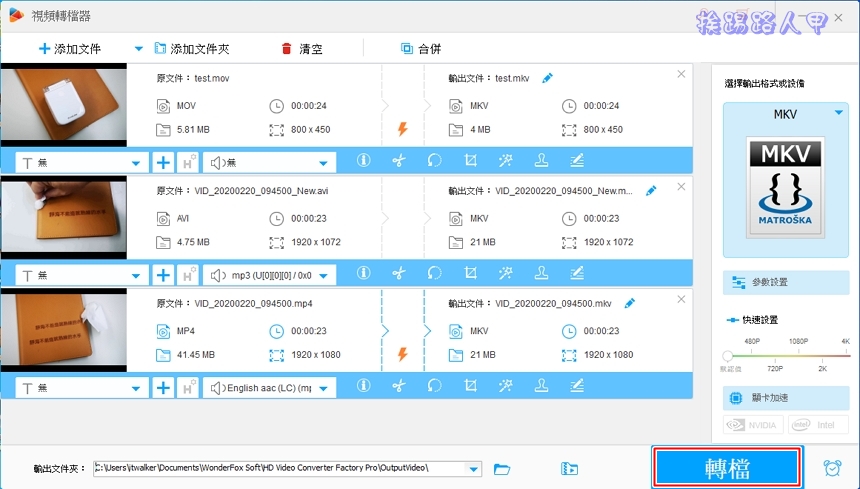Expand the MKV output format dropdown
The width and height of the screenshot is (860, 489).
point(839,112)
